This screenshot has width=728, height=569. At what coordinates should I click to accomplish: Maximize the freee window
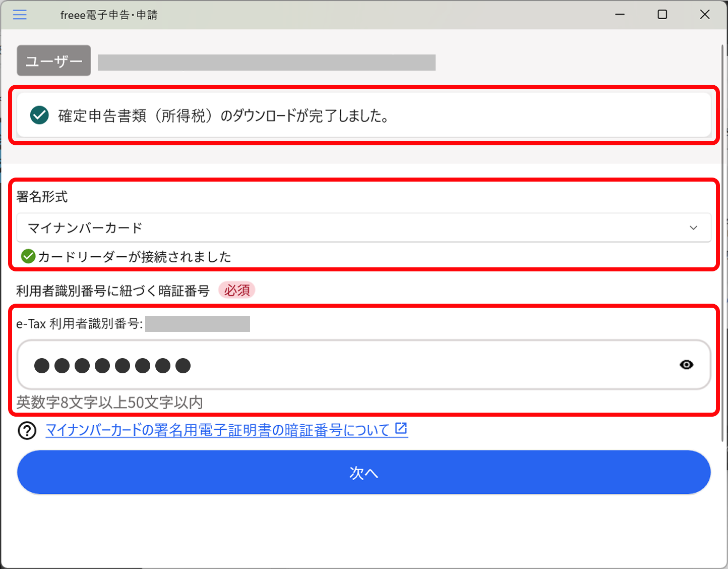point(662,15)
